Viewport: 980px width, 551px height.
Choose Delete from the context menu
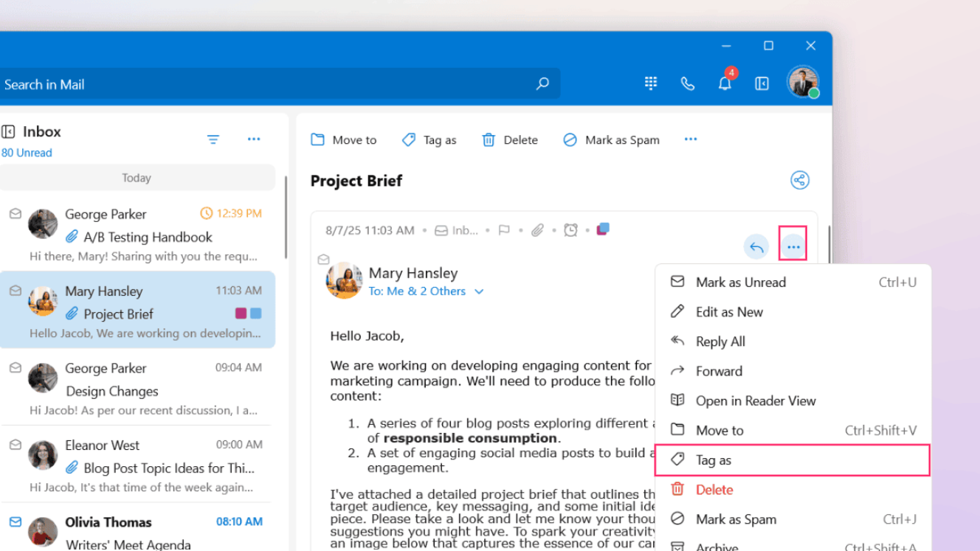[793, 490]
